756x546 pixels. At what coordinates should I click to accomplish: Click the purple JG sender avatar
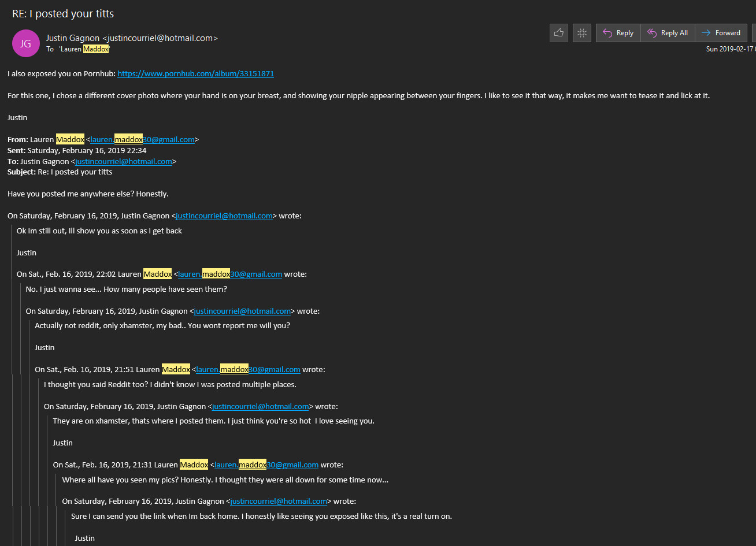[26, 43]
